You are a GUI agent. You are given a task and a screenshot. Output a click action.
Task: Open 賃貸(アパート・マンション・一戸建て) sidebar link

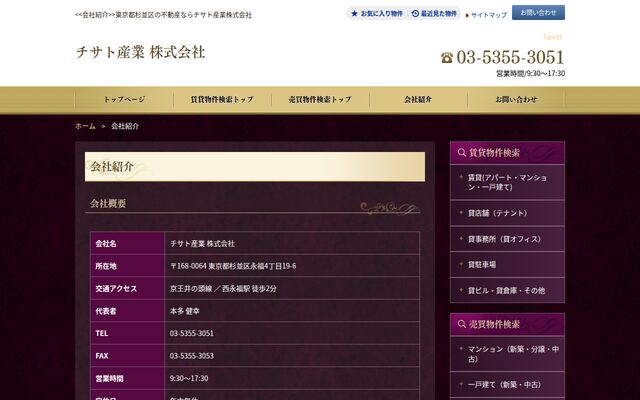tap(507, 182)
